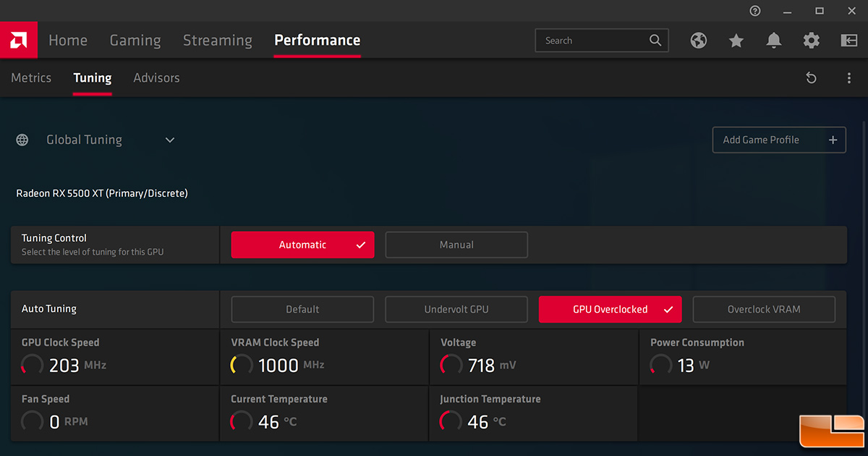Viewport: 868px width, 456px height.
Task: Click the Power Consumption gauge dial
Action: point(661,365)
